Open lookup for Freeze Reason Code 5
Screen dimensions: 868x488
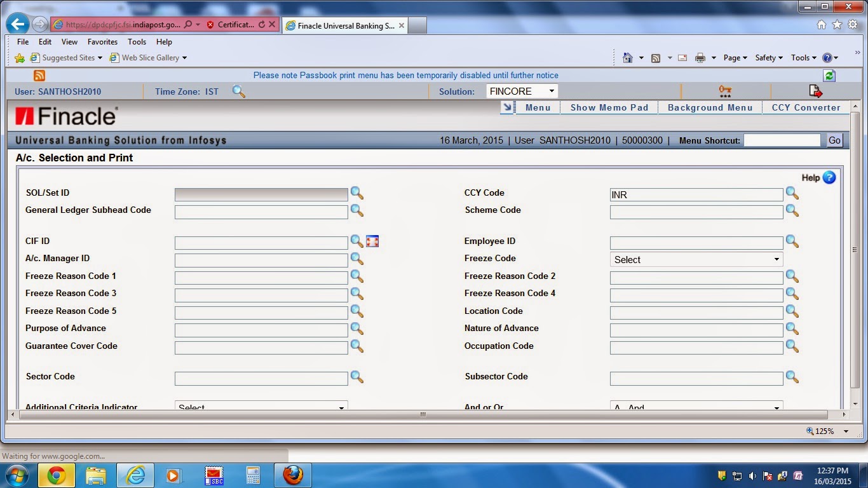pyautogui.click(x=357, y=311)
